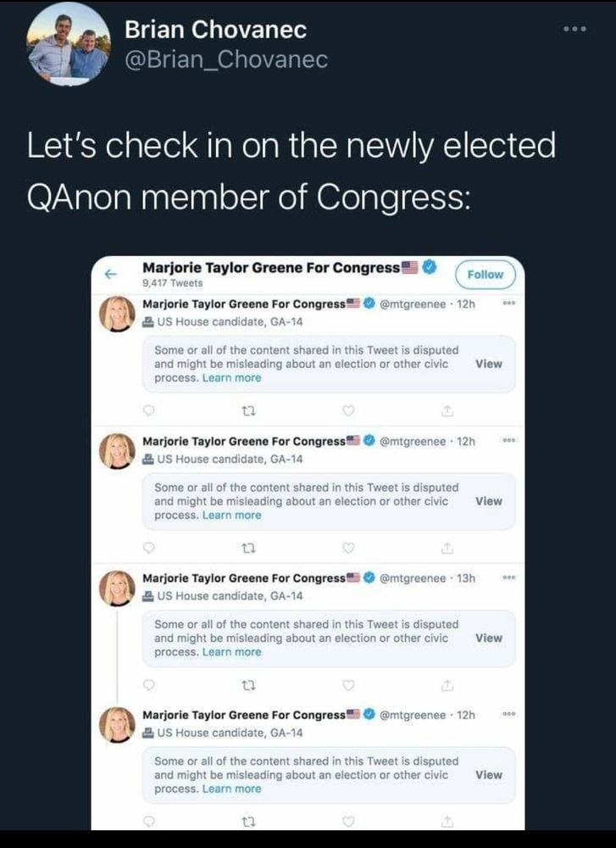
Task: Like the first disputed tweet
Action: point(348,410)
